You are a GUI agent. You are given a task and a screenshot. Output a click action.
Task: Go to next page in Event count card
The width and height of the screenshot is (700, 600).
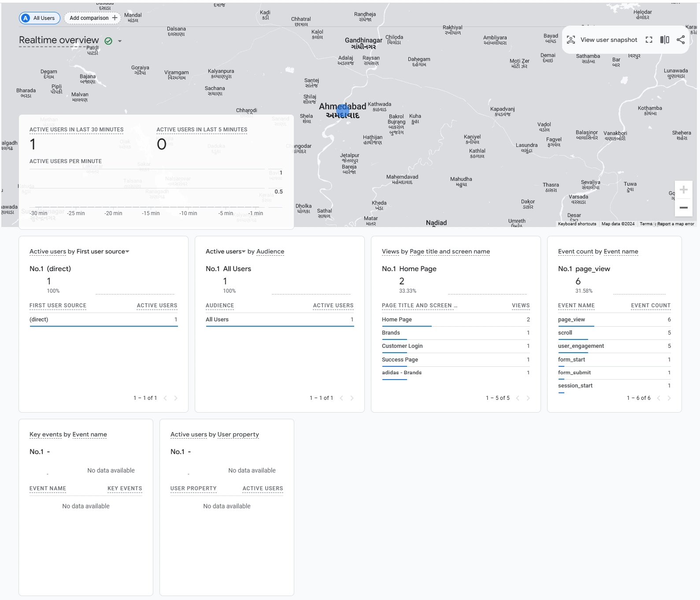click(x=669, y=398)
